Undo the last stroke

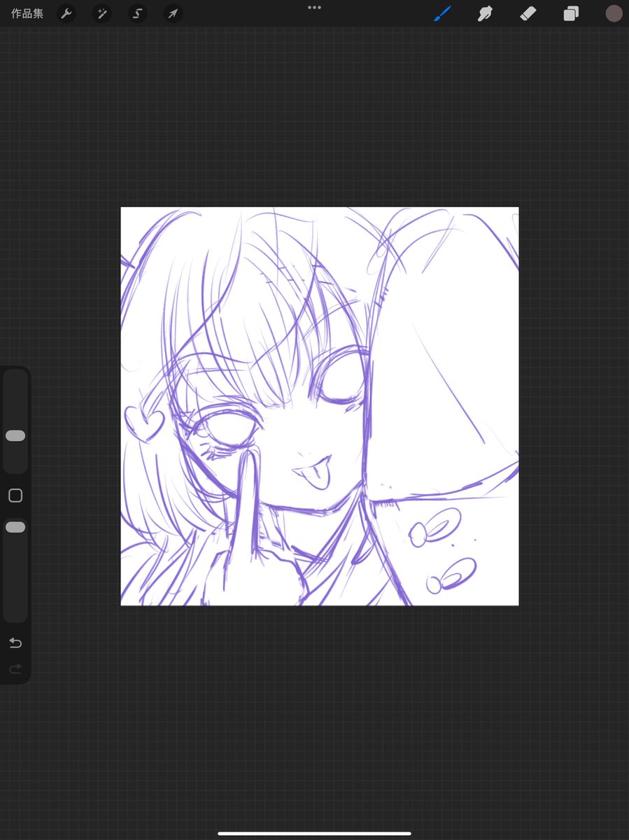[15, 643]
